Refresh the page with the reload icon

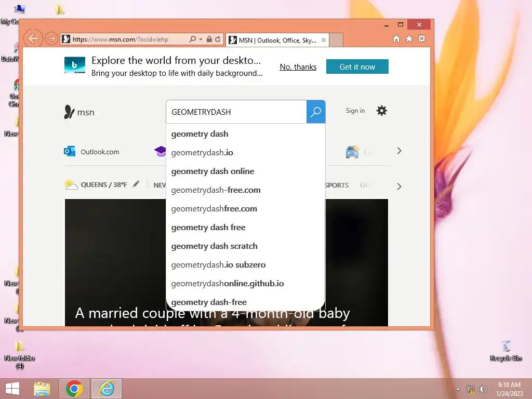pos(218,39)
